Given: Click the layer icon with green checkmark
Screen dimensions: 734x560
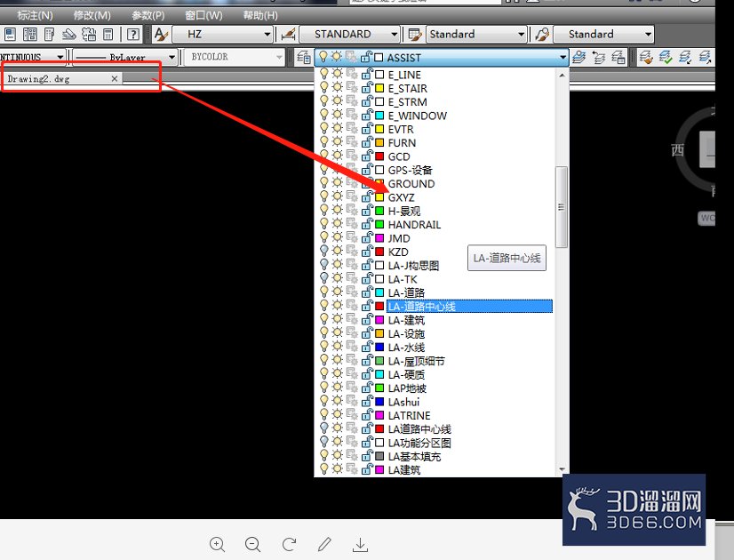Looking at the screenshot, I should [666, 58].
